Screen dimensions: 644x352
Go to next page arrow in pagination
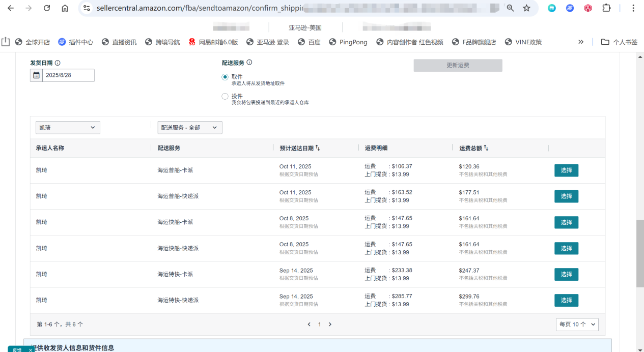[330, 324]
